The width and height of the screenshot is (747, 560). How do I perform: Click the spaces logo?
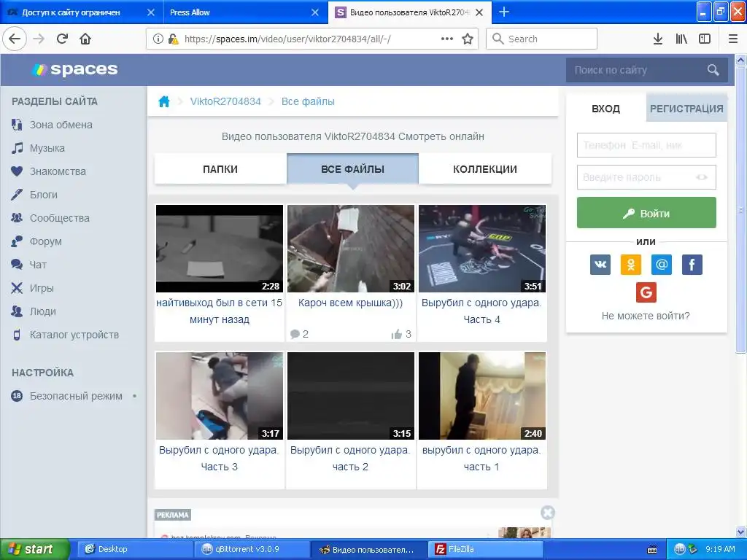75,69
